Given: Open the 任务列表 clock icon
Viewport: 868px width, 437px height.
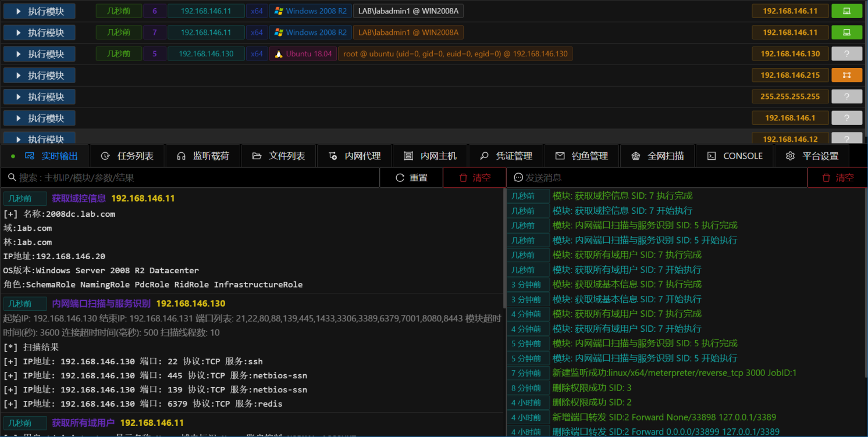Looking at the screenshot, I should click(x=105, y=155).
